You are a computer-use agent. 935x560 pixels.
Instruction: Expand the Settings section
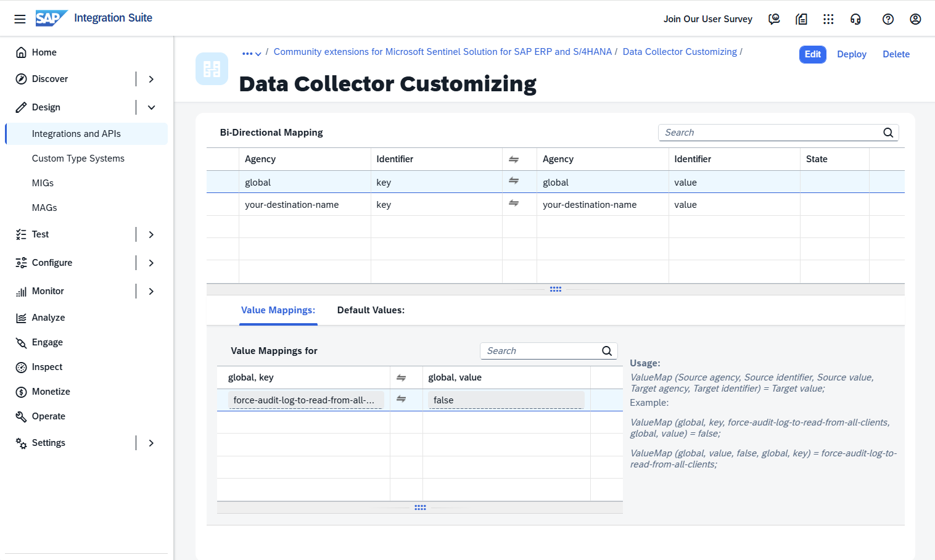[x=151, y=443]
